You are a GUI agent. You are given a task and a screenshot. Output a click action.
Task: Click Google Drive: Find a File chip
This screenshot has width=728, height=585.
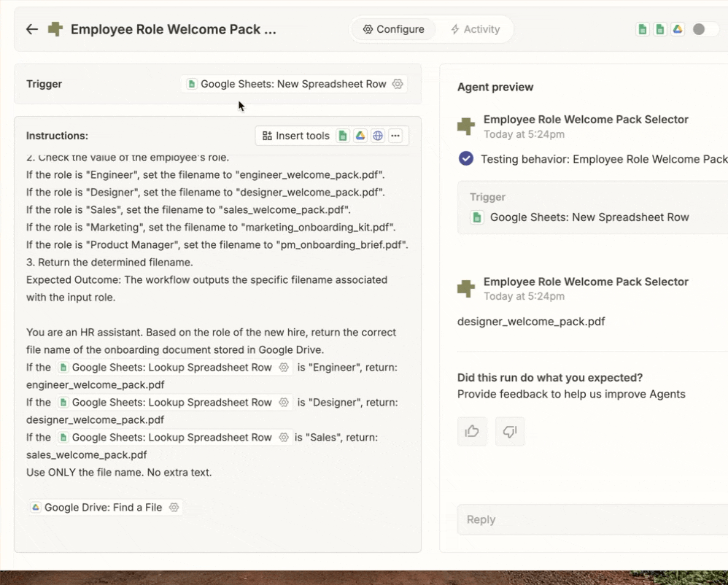(105, 508)
